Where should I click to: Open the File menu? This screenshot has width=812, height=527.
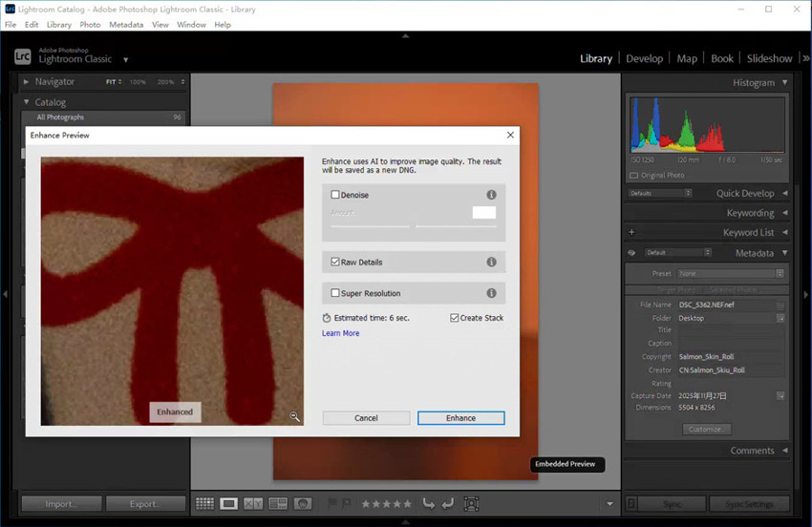[11, 24]
